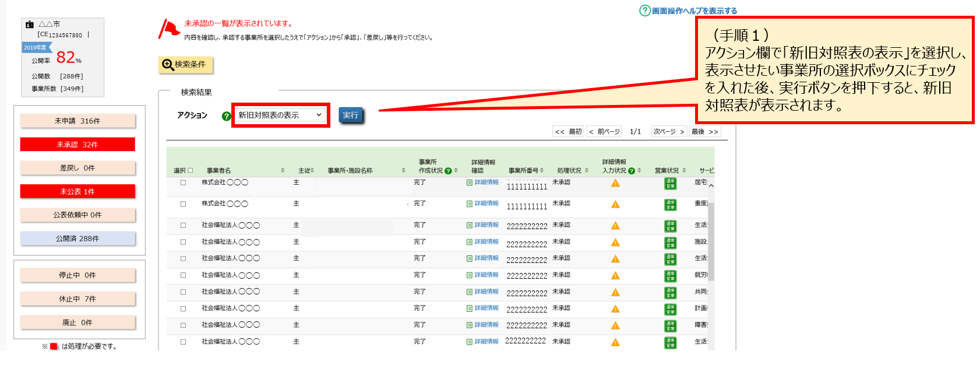
Task: Click warning triangle in 施設 row
Action: tap(615, 243)
